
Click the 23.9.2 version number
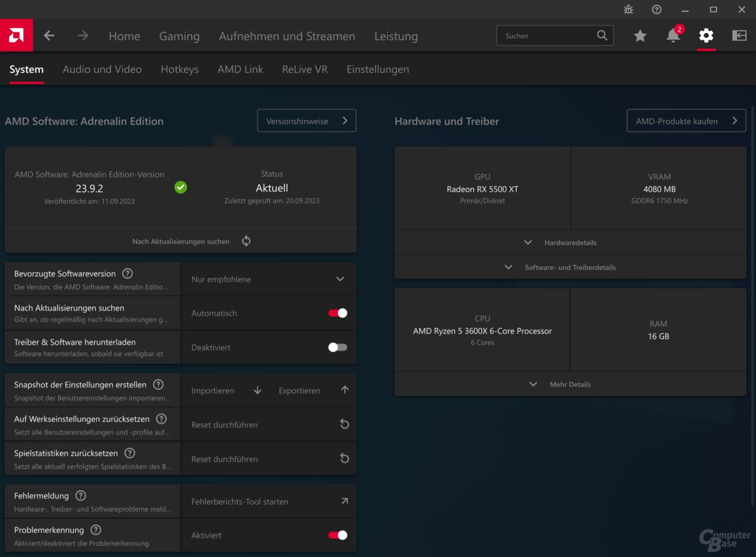(89, 188)
